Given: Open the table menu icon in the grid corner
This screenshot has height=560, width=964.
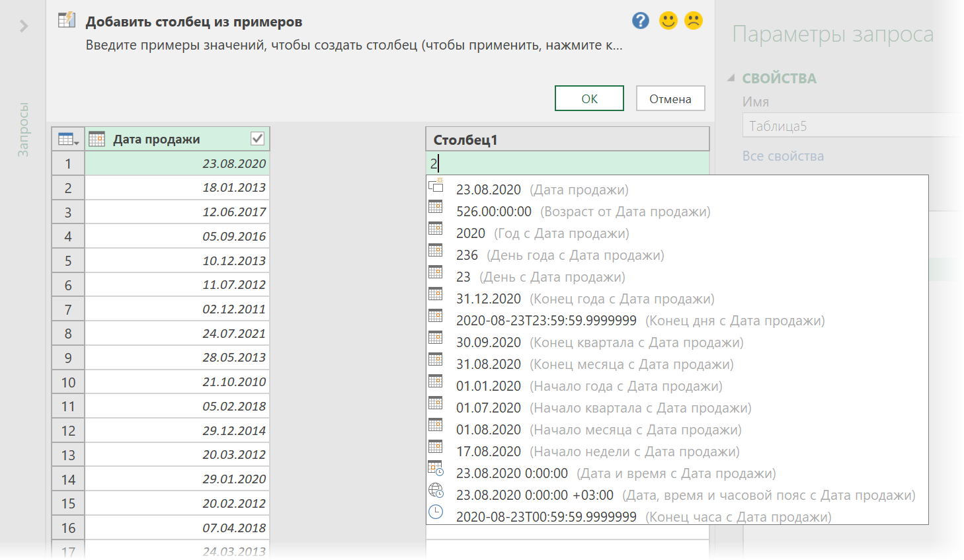Looking at the screenshot, I should [68, 139].
